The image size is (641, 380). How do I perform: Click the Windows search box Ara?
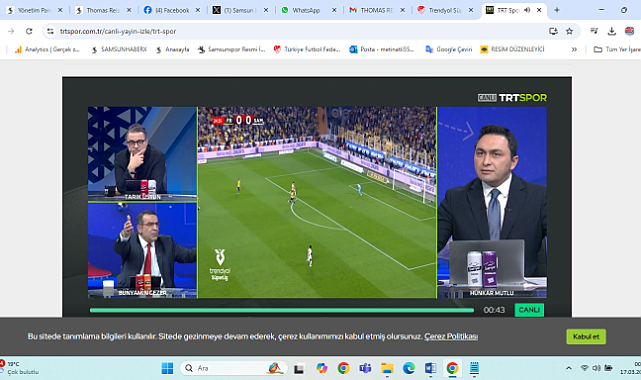234,368
